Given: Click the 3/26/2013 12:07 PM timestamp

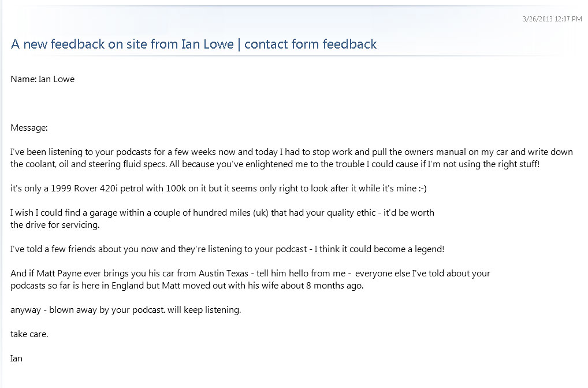Looking at the screenshot, I should tap(552, 19).
